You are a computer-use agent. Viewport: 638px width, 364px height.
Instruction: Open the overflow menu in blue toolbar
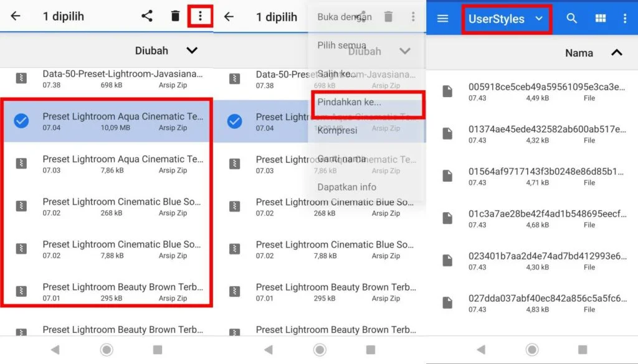point(625,19)
